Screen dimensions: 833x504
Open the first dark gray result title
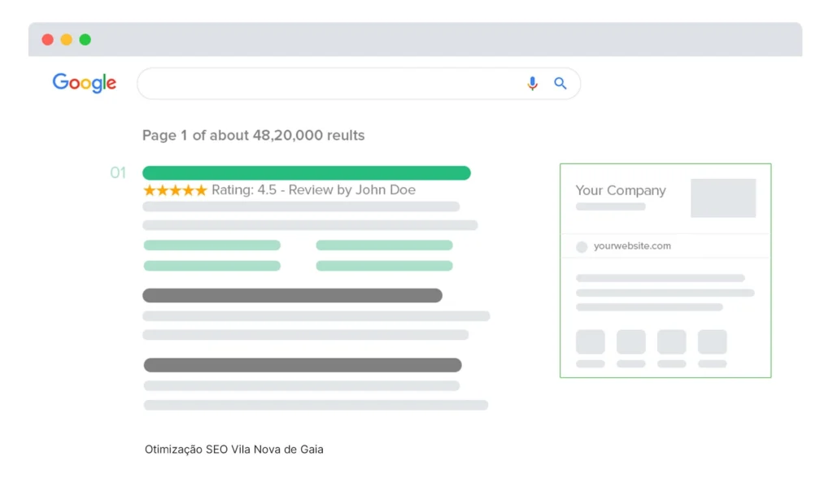pos(292,296)
